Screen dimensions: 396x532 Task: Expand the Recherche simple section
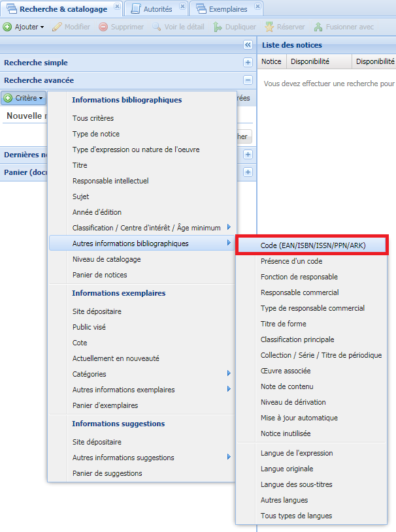(248, 63)
